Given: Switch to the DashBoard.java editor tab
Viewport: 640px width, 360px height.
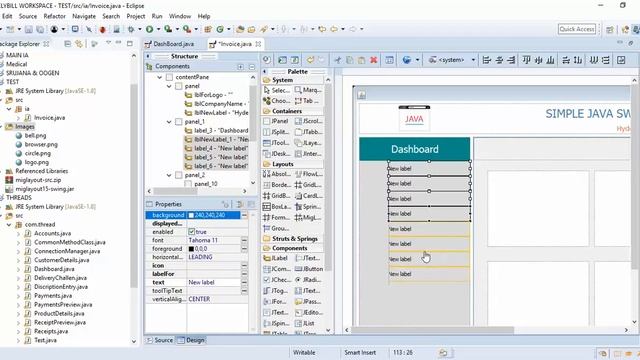Looking at the screenshot, I should [x=169, y=44].
